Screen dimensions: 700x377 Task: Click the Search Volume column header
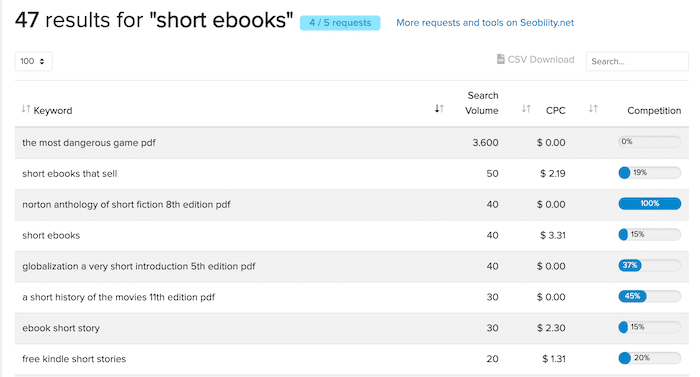(x=482, y=103)
